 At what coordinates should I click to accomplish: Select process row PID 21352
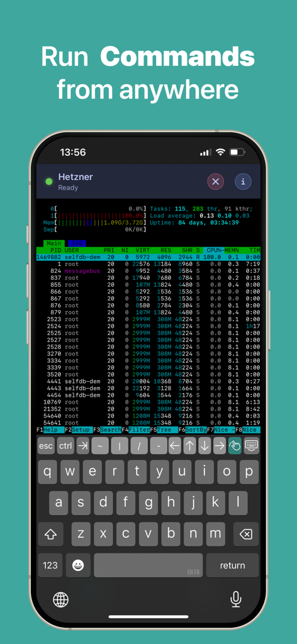point(148,409)
